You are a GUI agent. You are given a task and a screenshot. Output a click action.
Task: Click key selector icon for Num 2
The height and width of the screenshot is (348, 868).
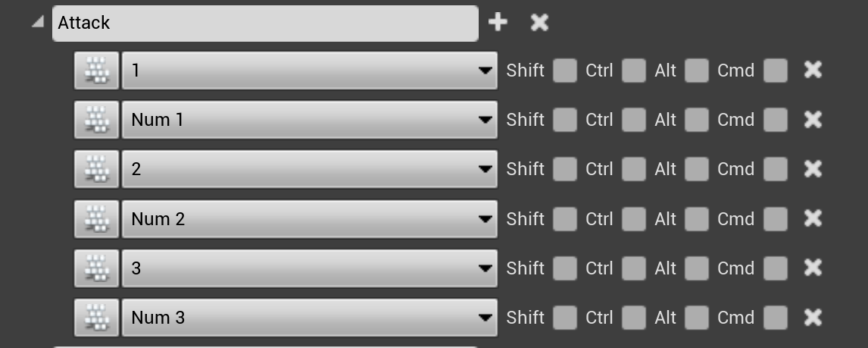96,219
